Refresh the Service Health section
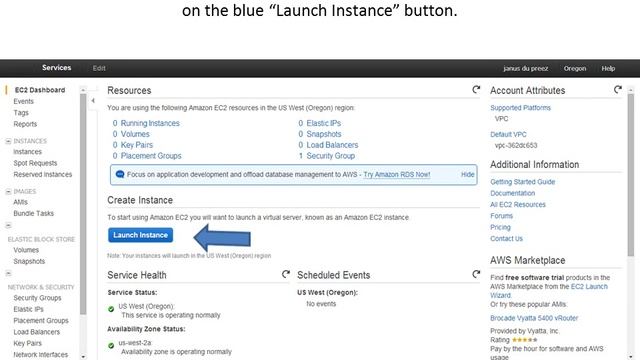Image resolution: width=640 pixels, height=360 pixels. (x=286, y=274)
